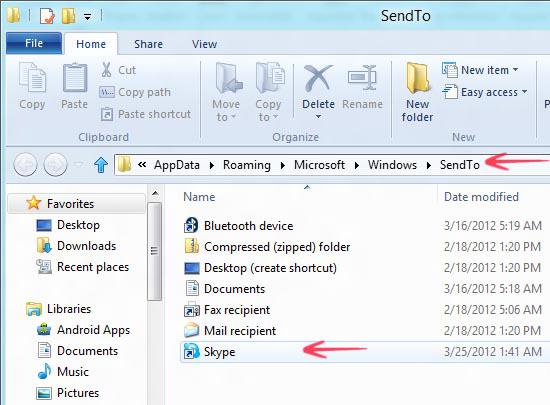The height and width of the screenshot is (405, 550).
Task: Open the New item dropdown
Action: (480, 70)
